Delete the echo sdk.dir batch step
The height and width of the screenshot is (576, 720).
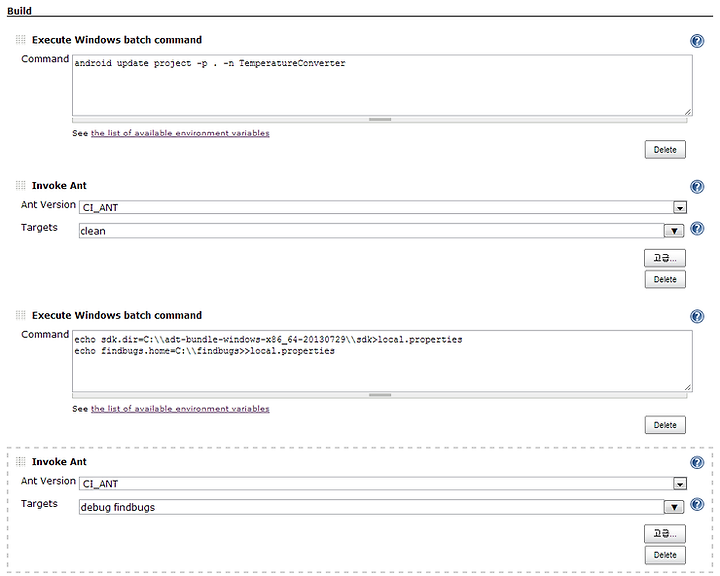tap(665, 425)
